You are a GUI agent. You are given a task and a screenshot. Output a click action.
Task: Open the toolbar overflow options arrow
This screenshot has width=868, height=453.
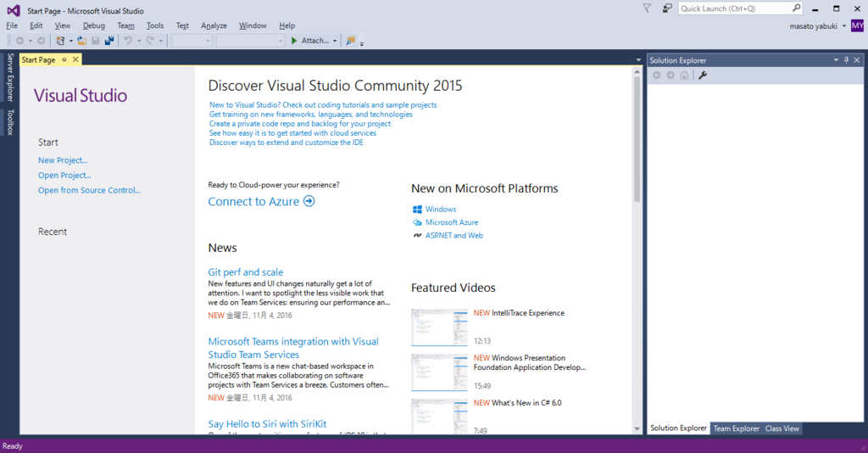pos(362,42)
